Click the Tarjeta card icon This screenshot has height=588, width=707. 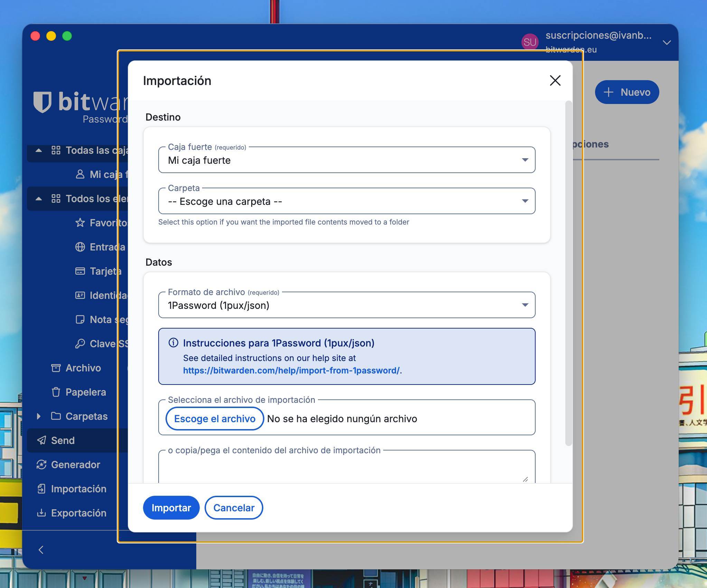[80, 271]
